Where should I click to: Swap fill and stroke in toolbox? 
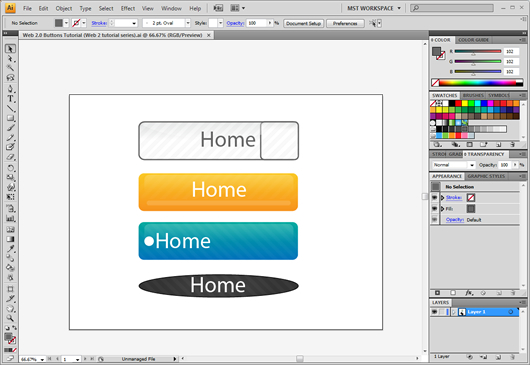point(15,328)
